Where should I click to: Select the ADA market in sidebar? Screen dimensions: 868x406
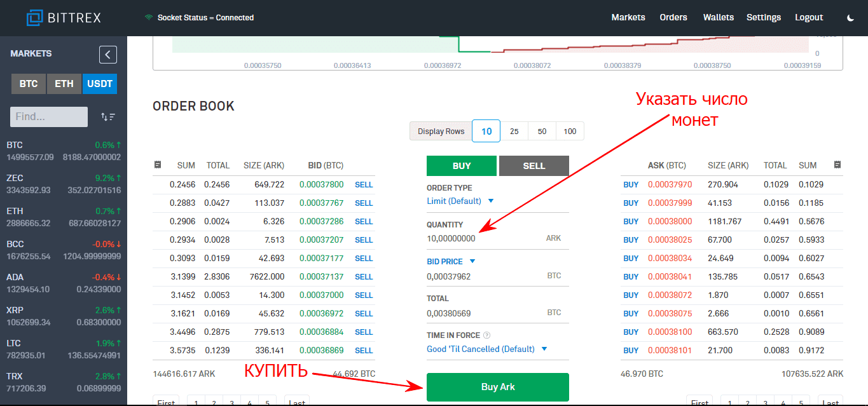(64, 283)
